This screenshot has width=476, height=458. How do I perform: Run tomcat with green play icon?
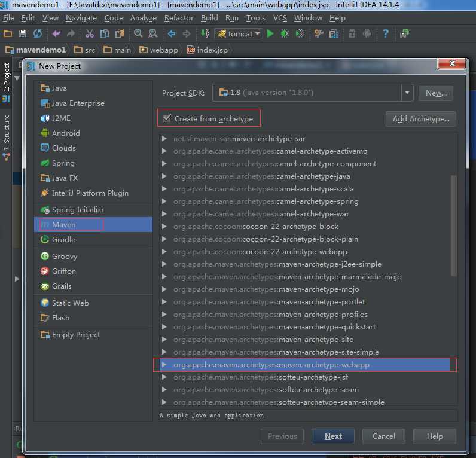pos(270,33)
